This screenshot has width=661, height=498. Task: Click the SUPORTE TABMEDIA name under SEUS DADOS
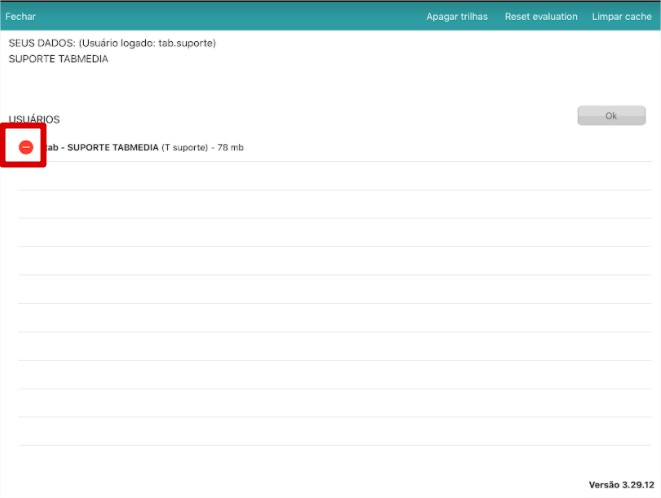pyautogui.click(x=58, y=59)
